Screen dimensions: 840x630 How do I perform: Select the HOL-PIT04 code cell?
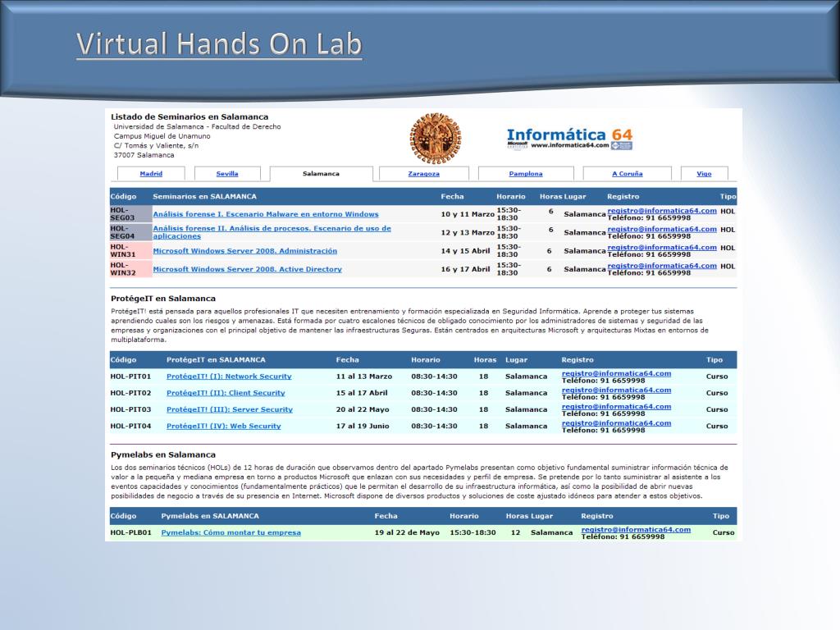pos(130,426)
